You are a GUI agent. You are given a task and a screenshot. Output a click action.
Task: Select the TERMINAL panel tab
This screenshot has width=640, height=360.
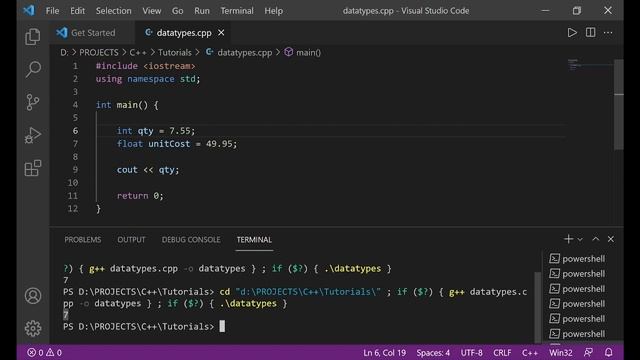click(254, 240)
